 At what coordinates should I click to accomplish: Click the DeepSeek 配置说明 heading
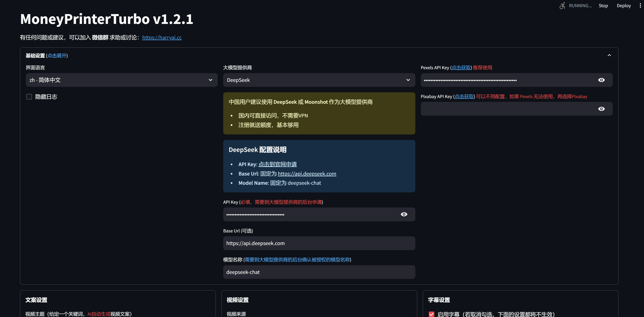(257, 150)
